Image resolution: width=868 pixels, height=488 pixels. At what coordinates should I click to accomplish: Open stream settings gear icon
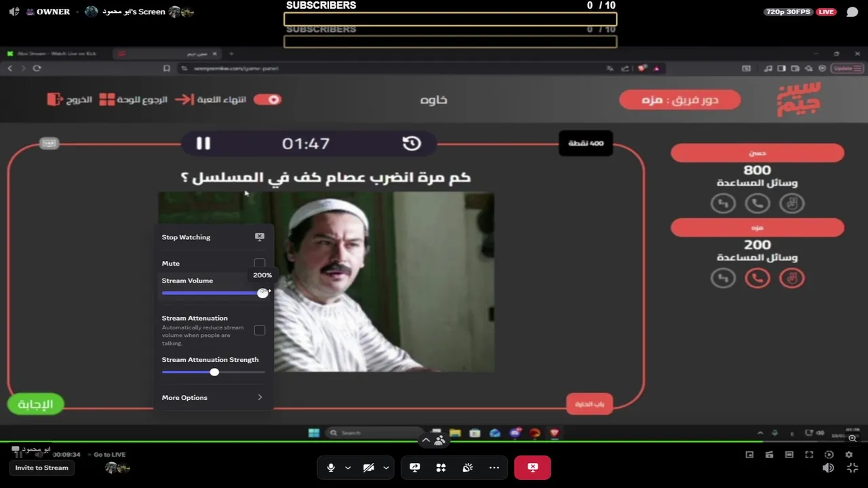coord(849,455)
